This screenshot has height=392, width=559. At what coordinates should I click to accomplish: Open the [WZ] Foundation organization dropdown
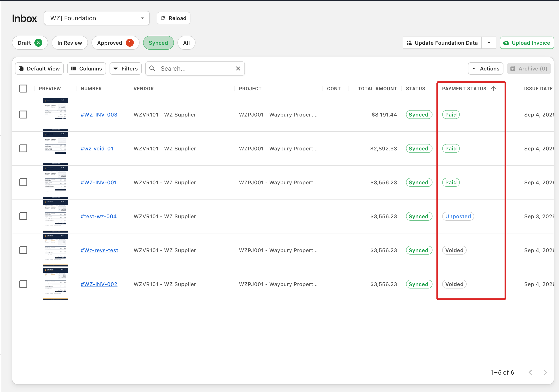tap(97, 18)
